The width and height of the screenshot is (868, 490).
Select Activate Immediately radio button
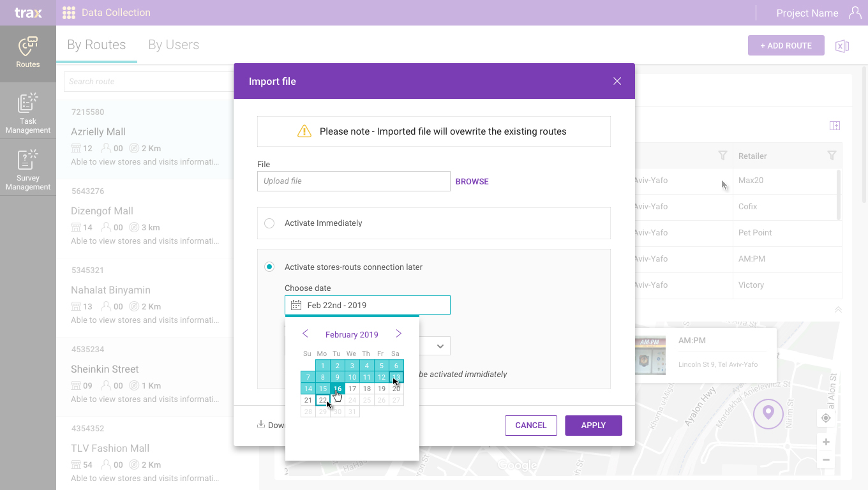269,223
